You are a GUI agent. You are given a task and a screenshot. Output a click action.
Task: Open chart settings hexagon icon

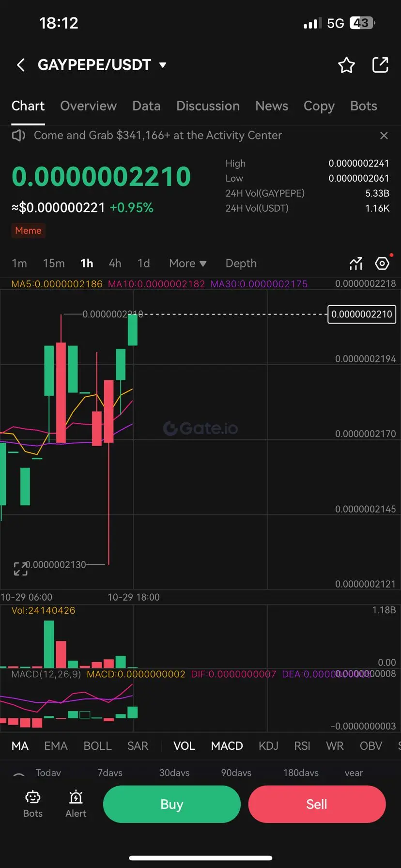coord(382,263)
